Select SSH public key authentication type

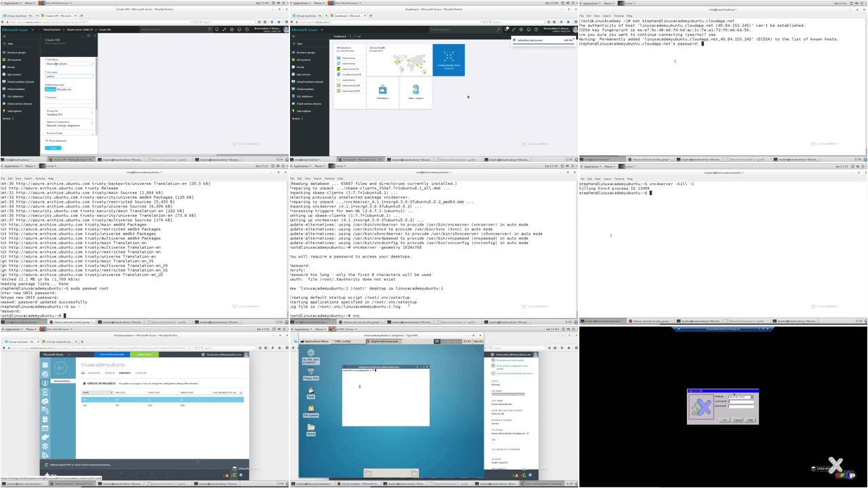64,89
